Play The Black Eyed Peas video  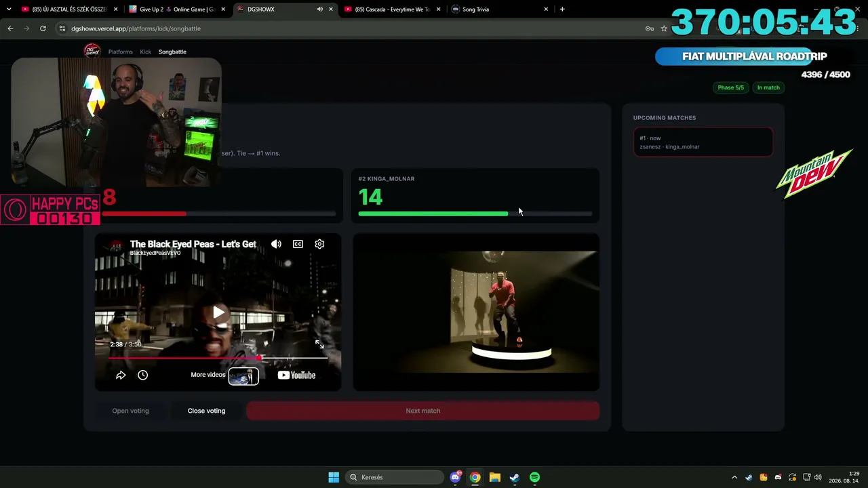[x=218, y=312]
